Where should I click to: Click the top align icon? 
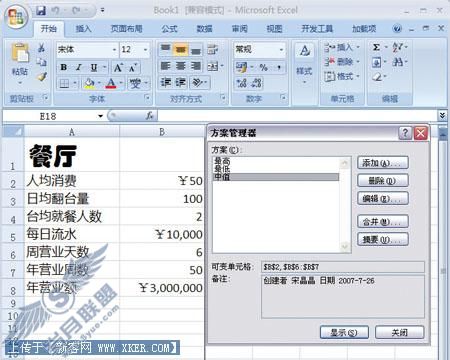[x=165, y=49]
